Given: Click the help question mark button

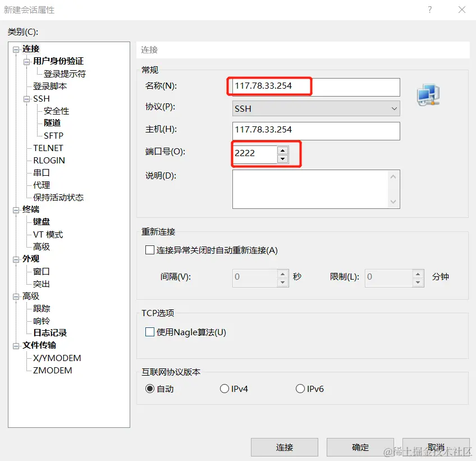Looking at the screenshot, I should [x=429, y=10].
